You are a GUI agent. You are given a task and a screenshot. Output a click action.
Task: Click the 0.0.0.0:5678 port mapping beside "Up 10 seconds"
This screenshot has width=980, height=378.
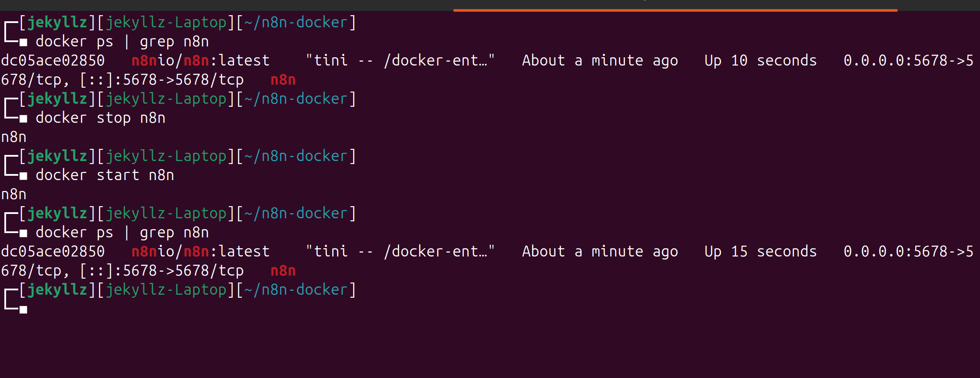[x=908, y=61]
